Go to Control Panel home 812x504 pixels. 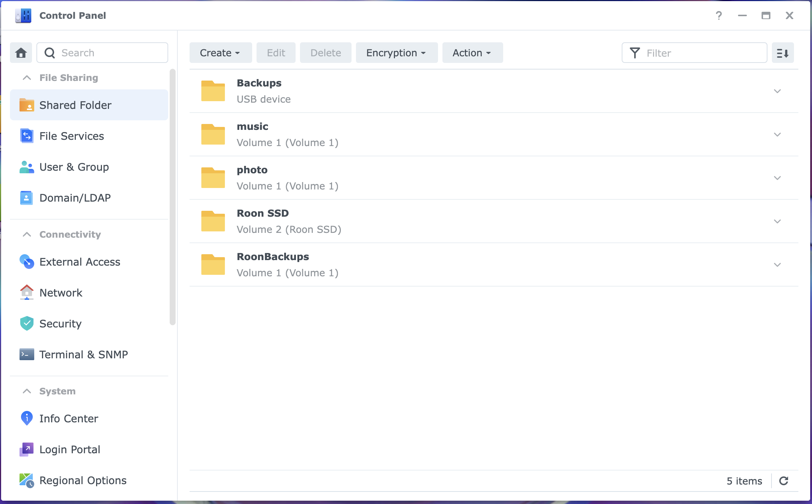coord(21,53)
